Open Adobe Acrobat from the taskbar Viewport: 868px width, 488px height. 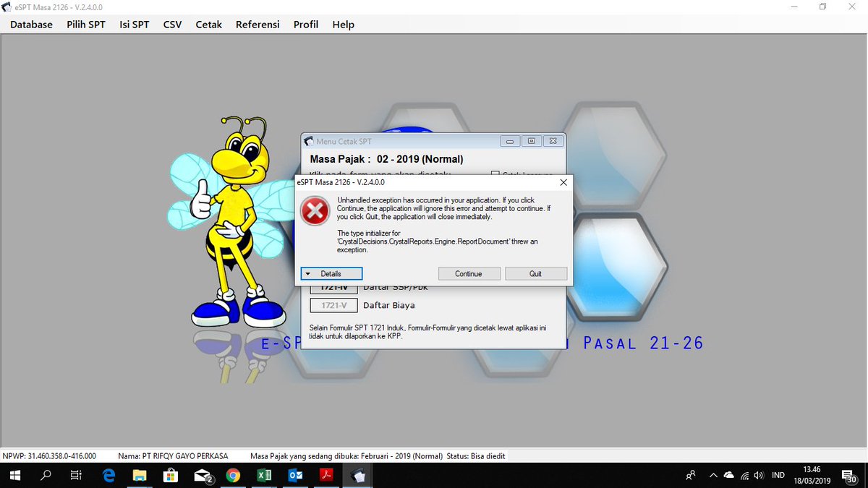[x=326, y=476]
